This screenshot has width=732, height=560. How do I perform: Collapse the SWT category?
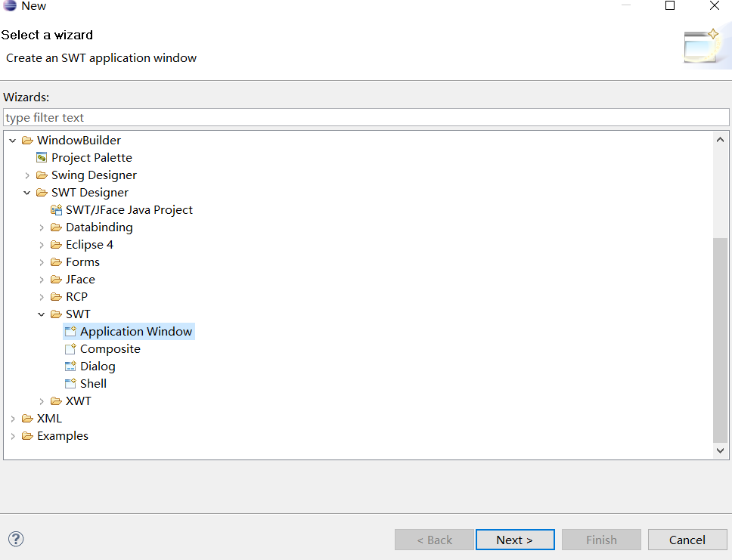(x=42, y=314)
